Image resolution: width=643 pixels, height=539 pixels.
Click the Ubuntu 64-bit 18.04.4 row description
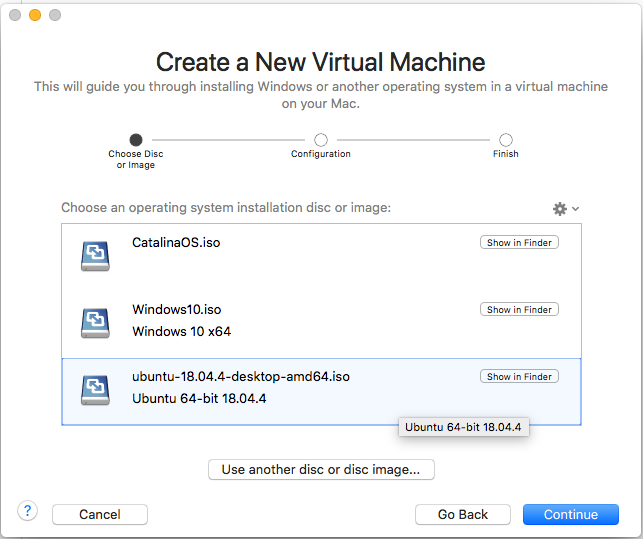click(x=199, y=399)
